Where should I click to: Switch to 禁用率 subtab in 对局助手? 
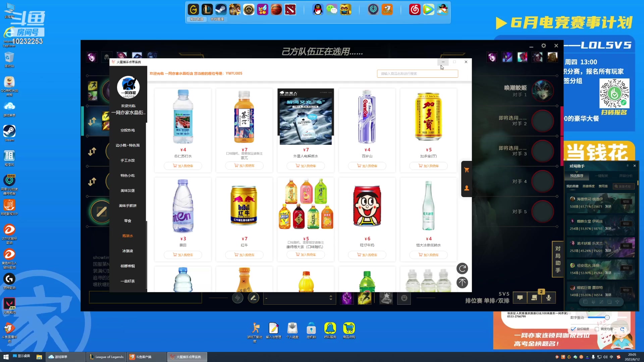click(603, 186)
